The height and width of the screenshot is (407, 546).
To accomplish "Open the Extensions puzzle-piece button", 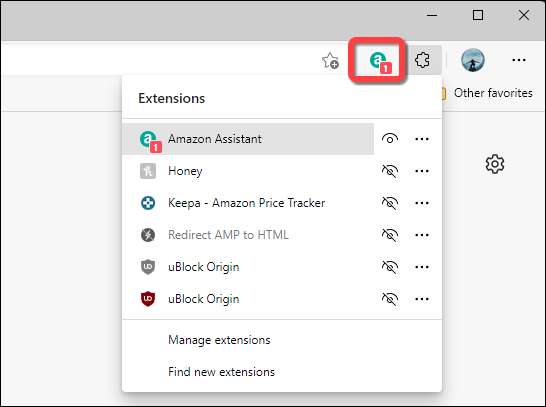I will tap(422, 60).
